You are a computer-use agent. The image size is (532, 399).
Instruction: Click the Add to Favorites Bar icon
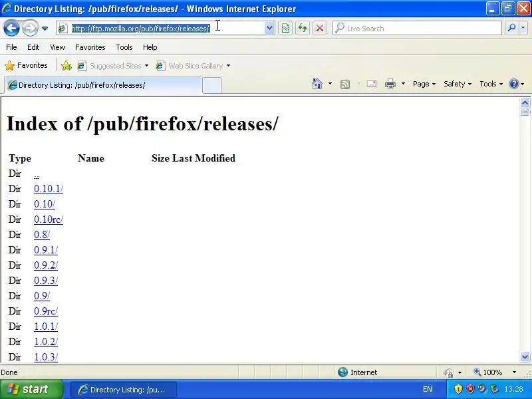coord(66,65)
